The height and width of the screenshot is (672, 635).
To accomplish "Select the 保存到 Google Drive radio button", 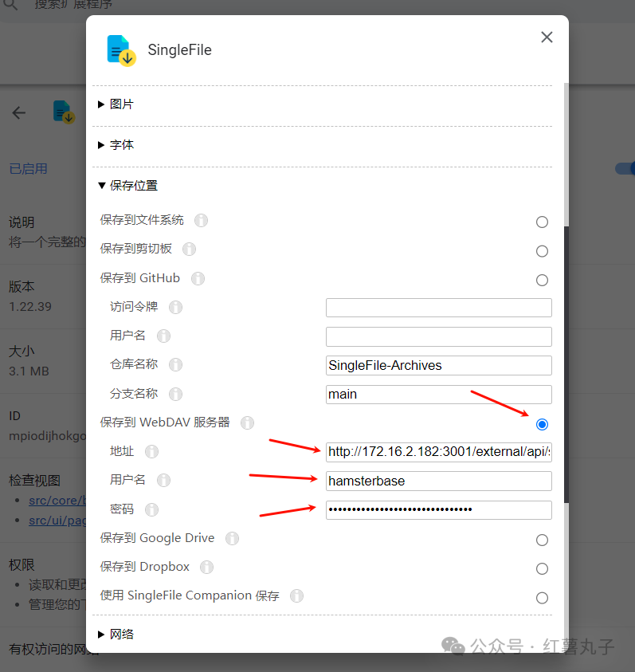I will click(x=542, y=540).
